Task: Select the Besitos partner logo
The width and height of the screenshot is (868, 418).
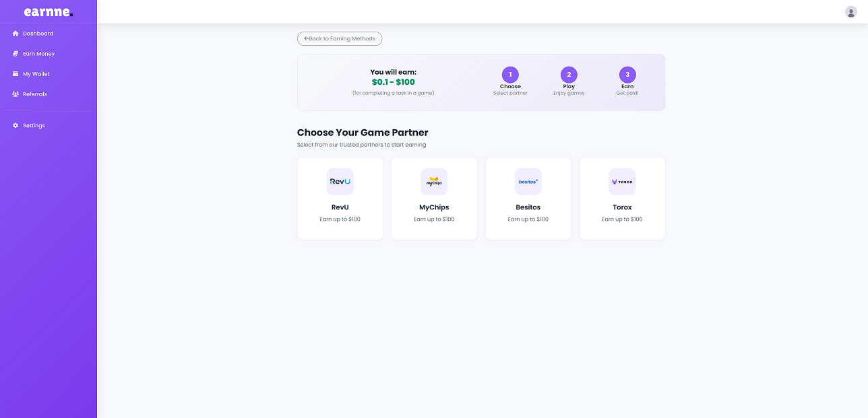Action: coord(528,181)
